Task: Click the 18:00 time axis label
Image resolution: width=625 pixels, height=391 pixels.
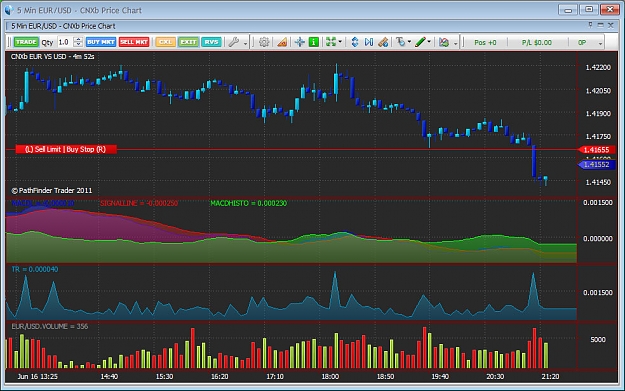Action: point(330,376)
